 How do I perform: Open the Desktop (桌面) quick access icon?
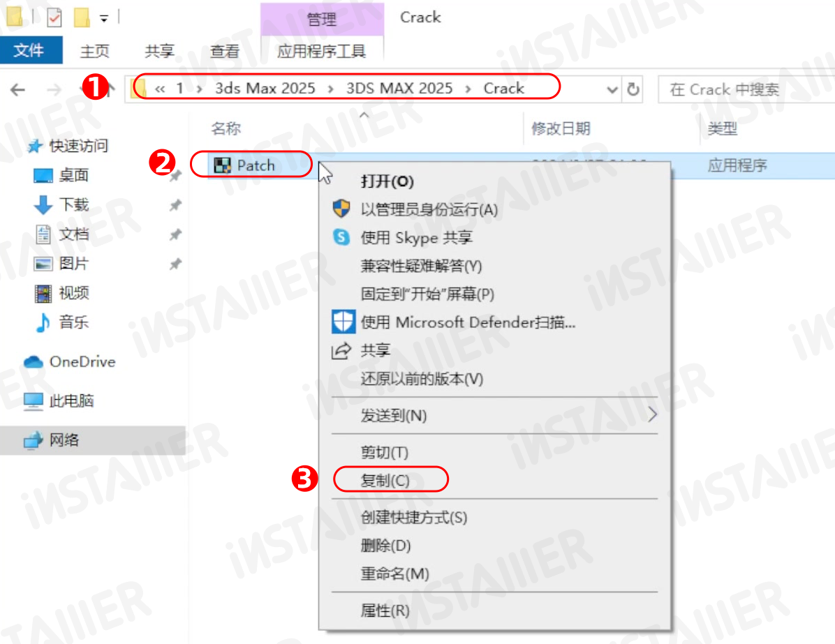[x=43, y=175]
